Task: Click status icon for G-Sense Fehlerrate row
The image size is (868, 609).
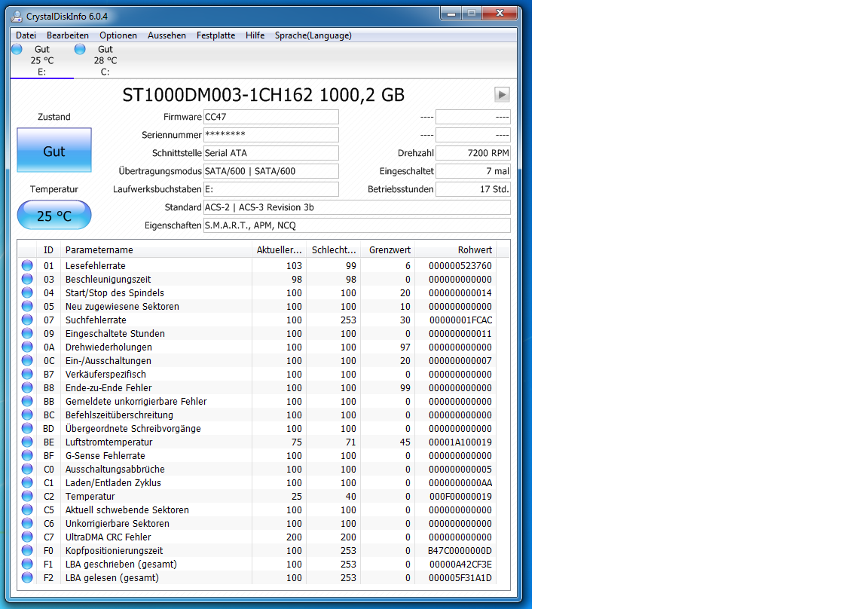Action: 27,455
